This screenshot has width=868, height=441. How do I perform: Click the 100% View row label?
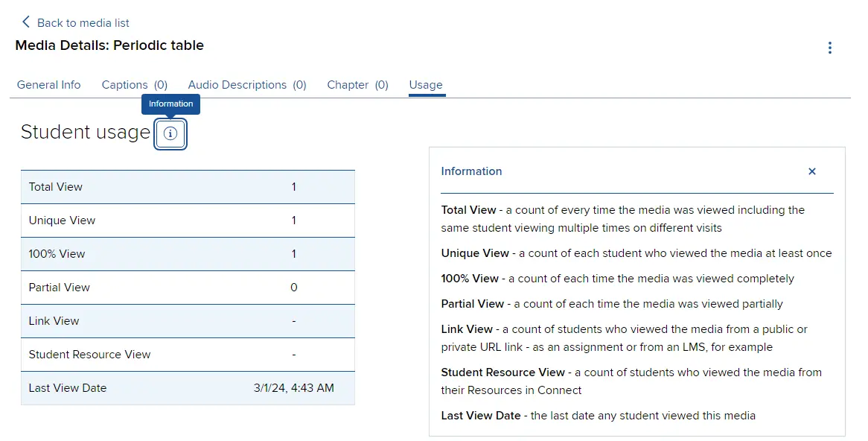click(57, 254)
